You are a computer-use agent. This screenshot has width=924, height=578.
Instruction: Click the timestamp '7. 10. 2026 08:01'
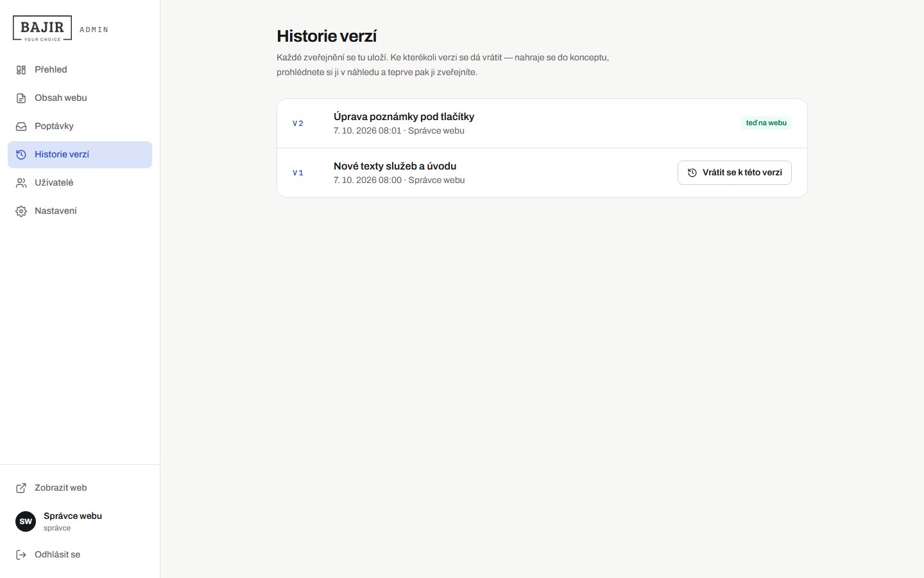367,130
